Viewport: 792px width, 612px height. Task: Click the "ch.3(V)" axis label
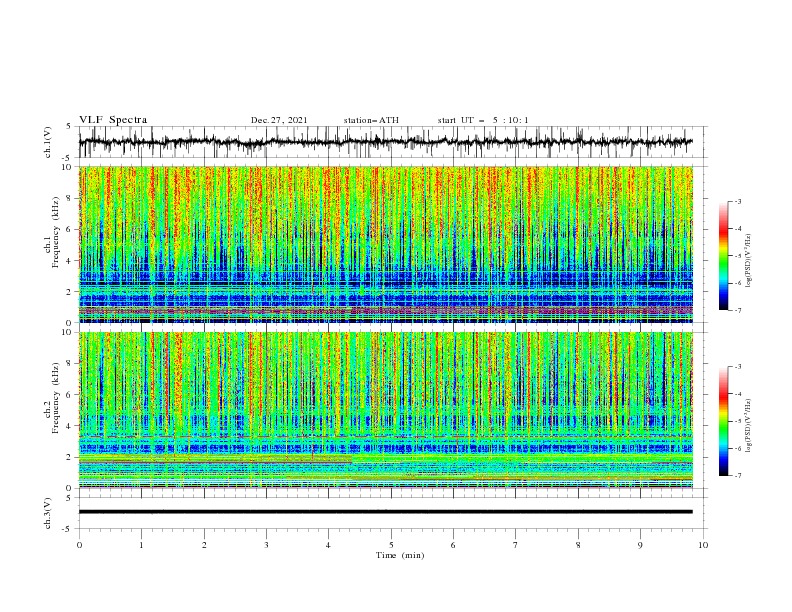click(48, 513)
